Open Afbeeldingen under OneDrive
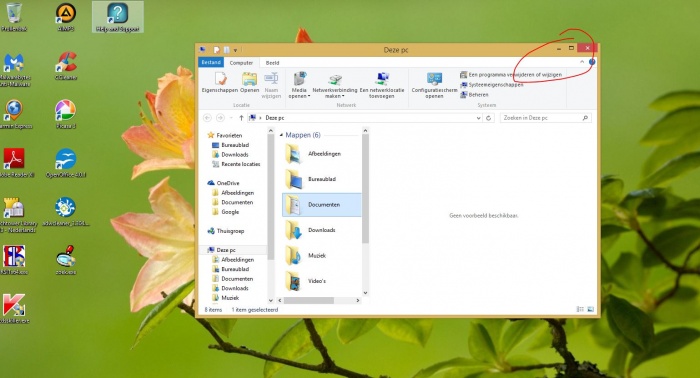Screen dimensions: 700x378 click(x=233, y=193)
